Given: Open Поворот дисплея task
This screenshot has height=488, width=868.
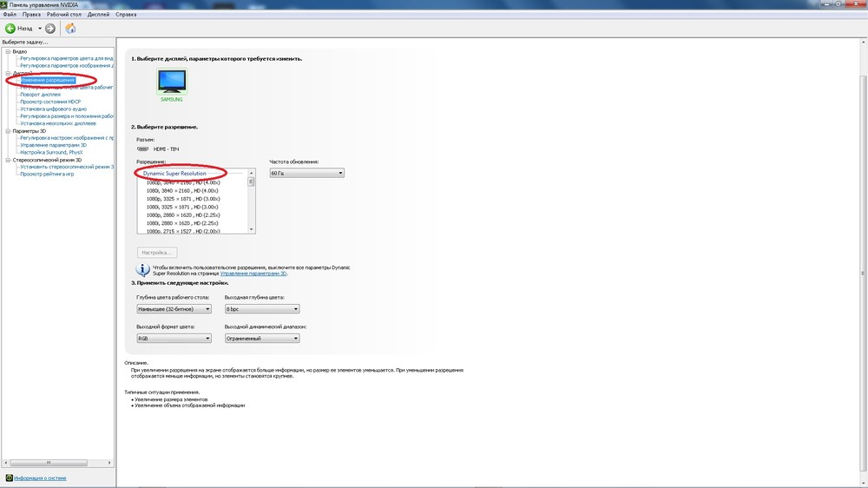Looking at the screenshot, I should coord(41,95).
